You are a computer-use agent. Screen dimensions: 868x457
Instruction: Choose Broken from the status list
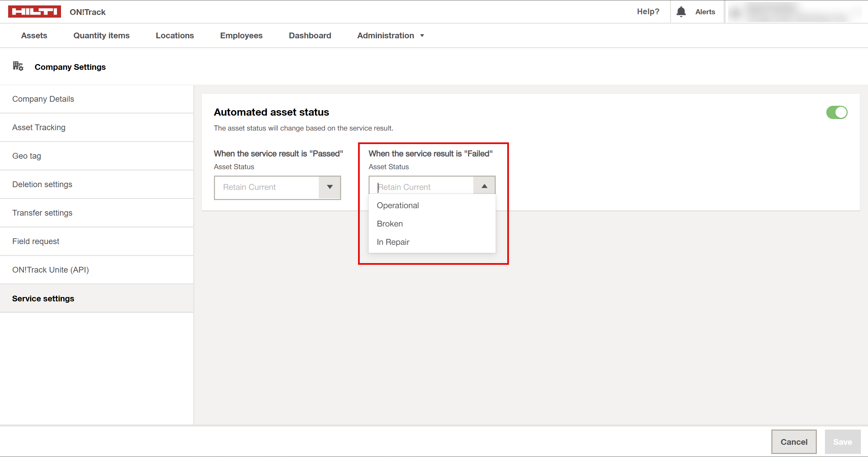point(390,224)
